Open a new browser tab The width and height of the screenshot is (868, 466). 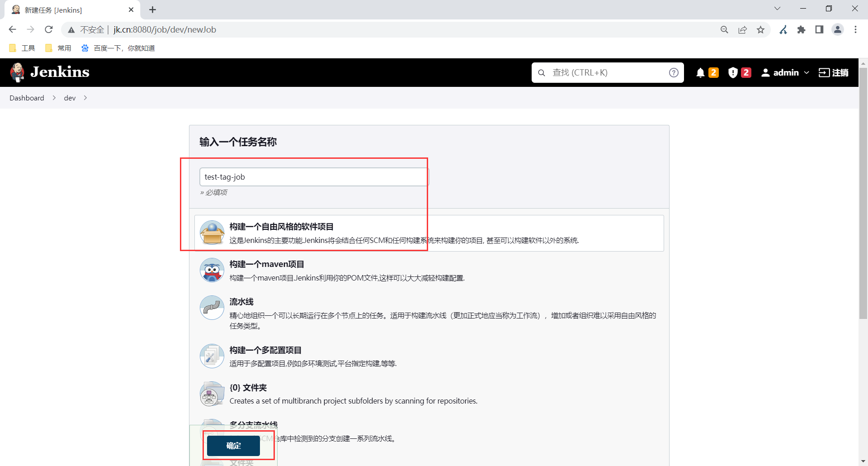pyautogui.click(x=153, y=10)
